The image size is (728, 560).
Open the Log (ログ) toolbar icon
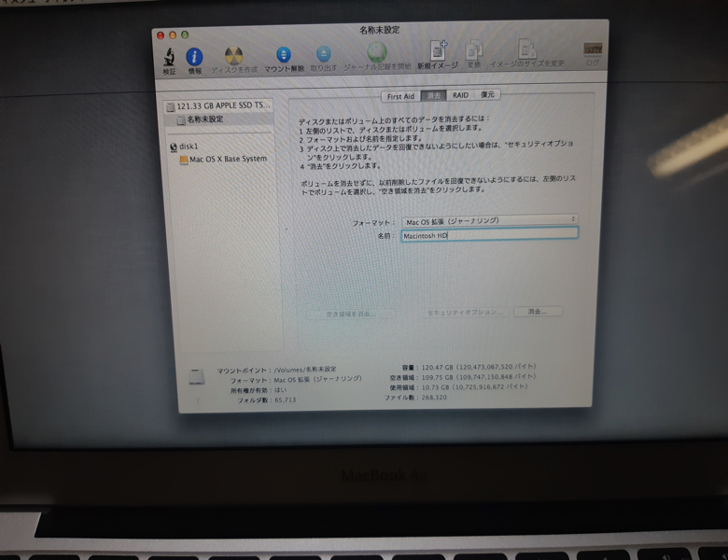(x=593, y=49)
